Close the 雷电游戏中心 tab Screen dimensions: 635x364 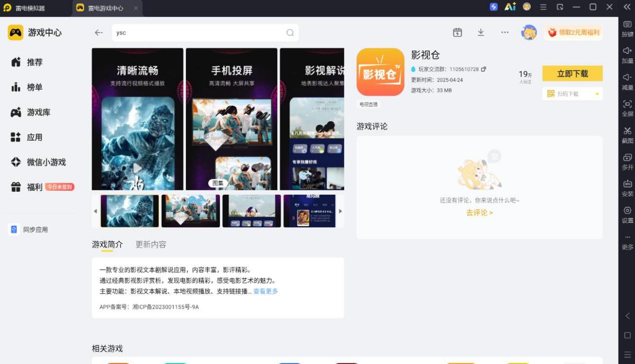(136, 8)
